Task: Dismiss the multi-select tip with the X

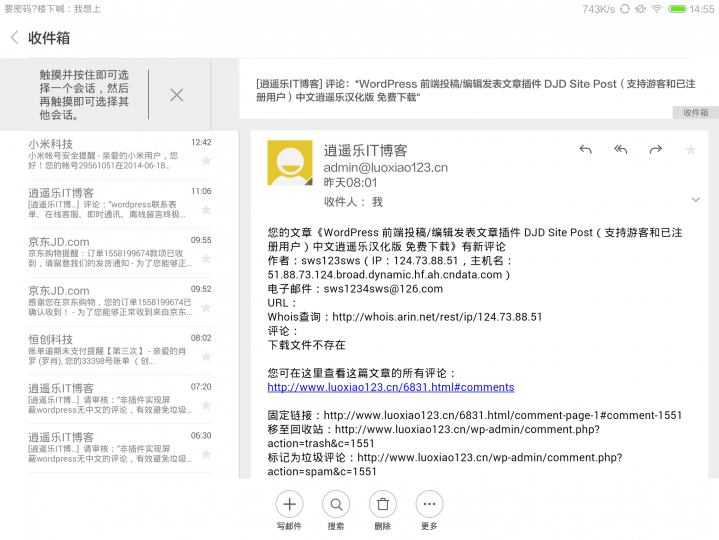Action: [177, 95]
